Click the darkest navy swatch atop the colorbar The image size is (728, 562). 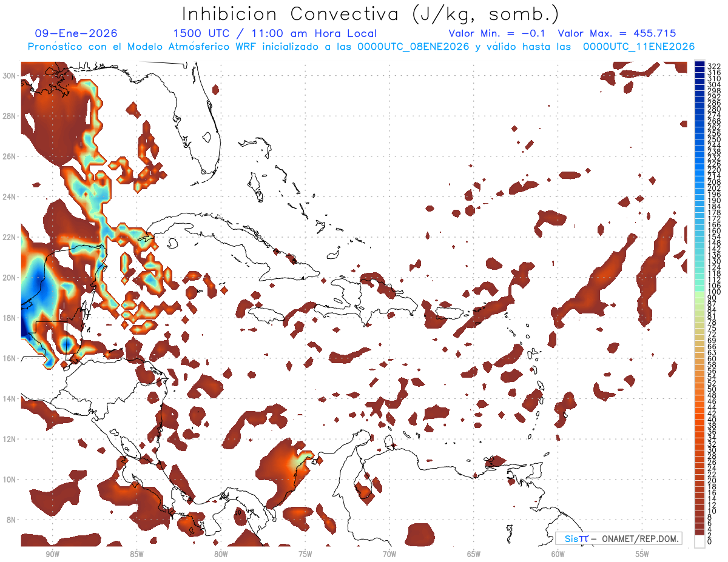pos(700,64)
